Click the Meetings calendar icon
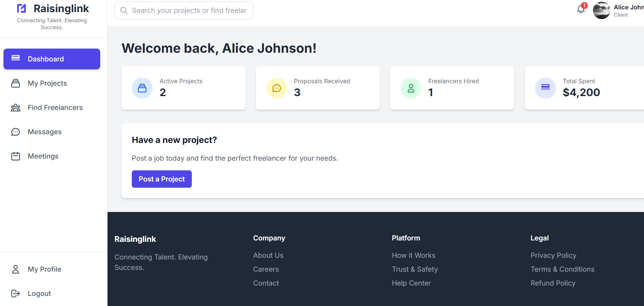The height and width of the screenshot is (306, 644). click(16, 156)
